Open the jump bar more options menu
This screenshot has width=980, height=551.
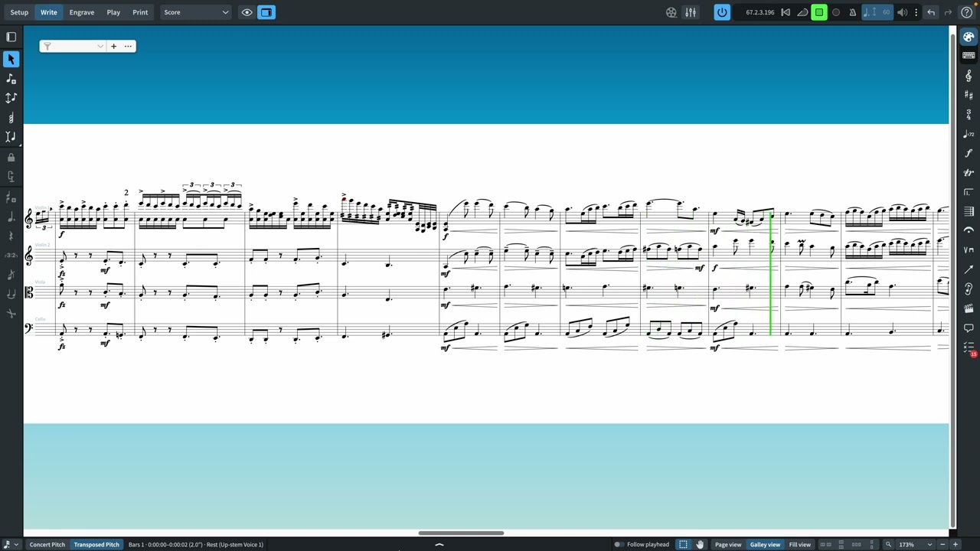point(128,46)
